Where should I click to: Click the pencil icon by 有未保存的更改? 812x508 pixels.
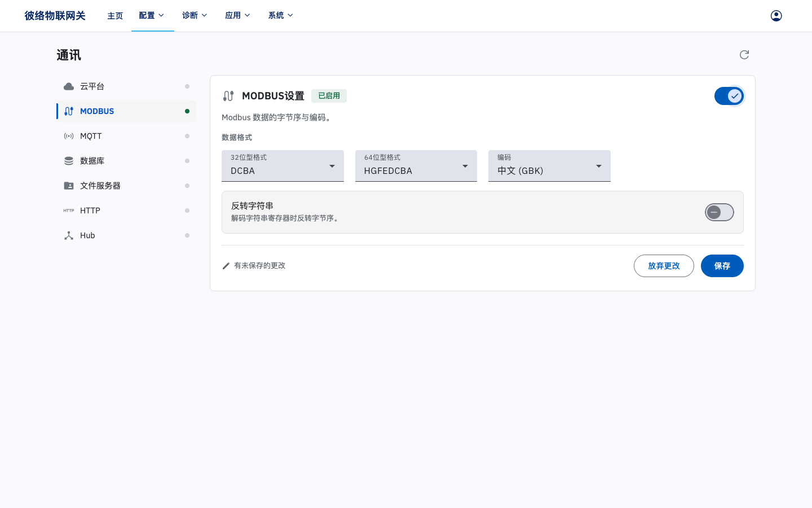(x=226, y=266)
